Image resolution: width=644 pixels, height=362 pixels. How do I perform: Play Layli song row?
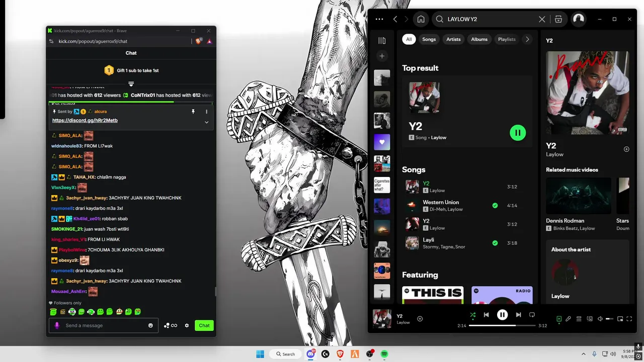467,243
